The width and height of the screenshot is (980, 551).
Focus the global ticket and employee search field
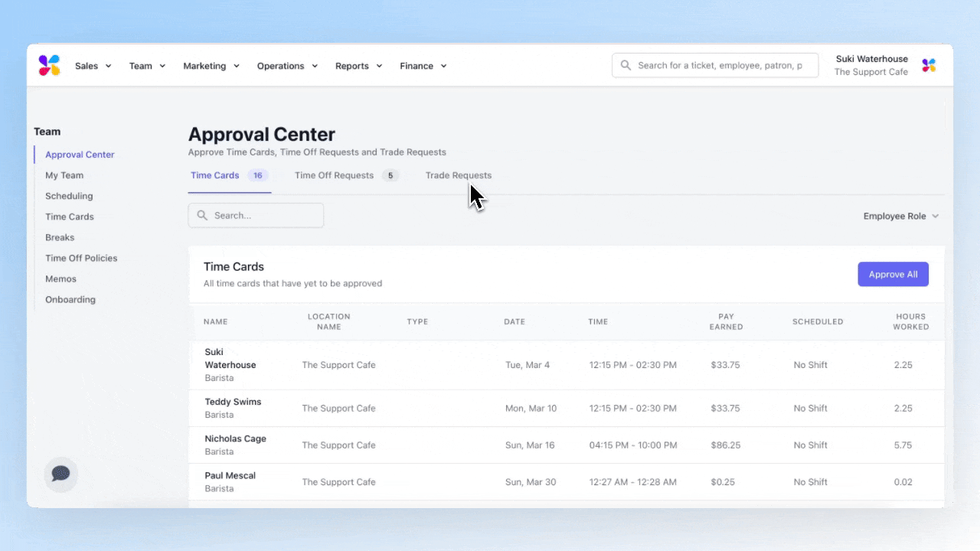715,65
